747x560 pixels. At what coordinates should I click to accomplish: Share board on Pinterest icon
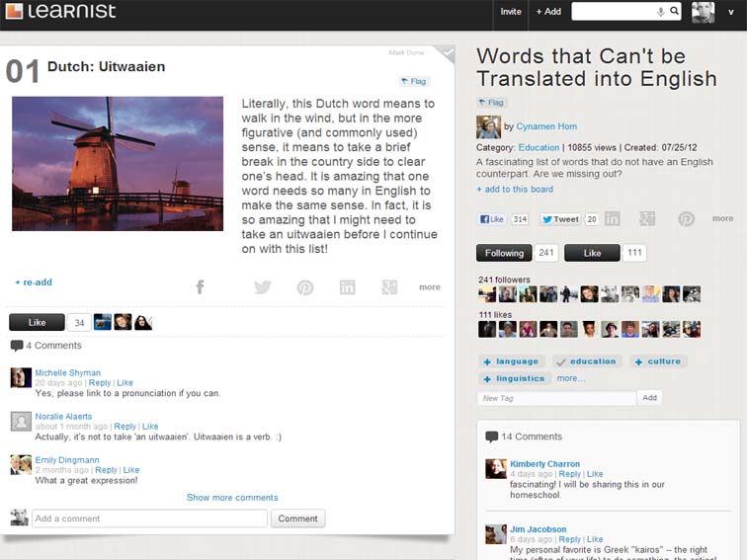coord(686,219)
